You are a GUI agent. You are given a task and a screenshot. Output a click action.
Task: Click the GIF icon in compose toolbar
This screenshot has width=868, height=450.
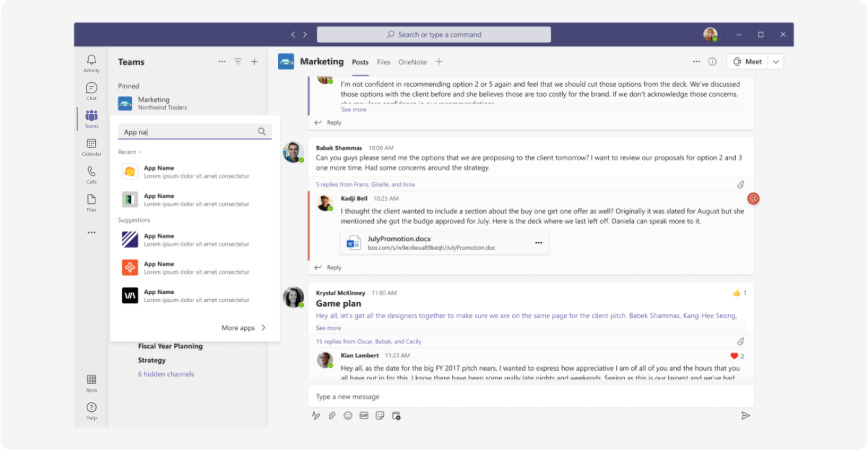click(x=364, y=415)
